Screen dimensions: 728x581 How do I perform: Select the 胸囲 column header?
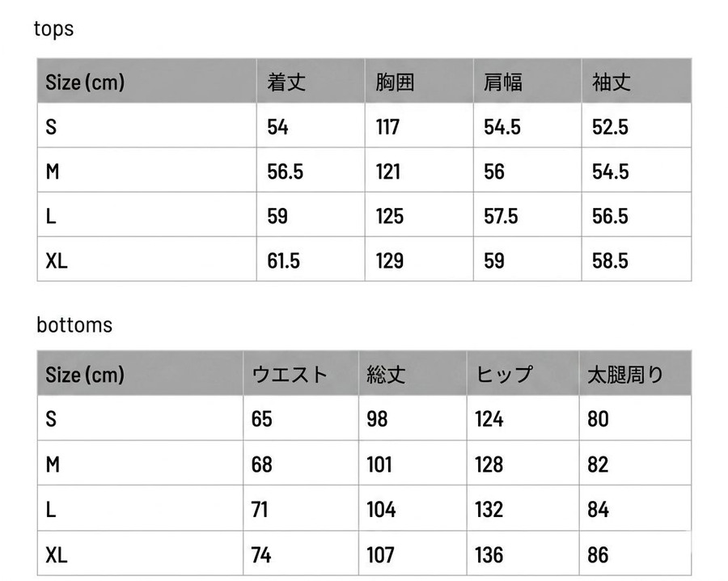(395, 83)
